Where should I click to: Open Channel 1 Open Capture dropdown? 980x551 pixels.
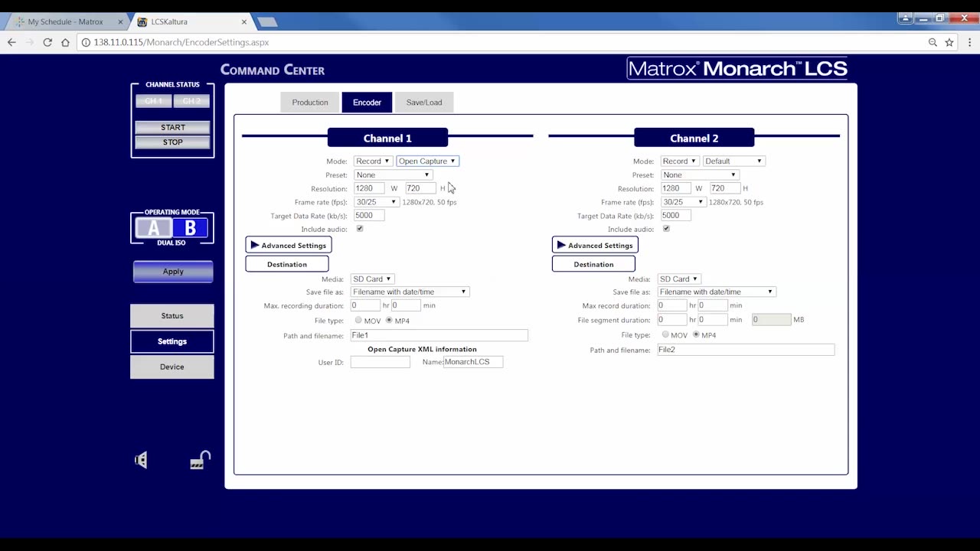tap(427, 161)
